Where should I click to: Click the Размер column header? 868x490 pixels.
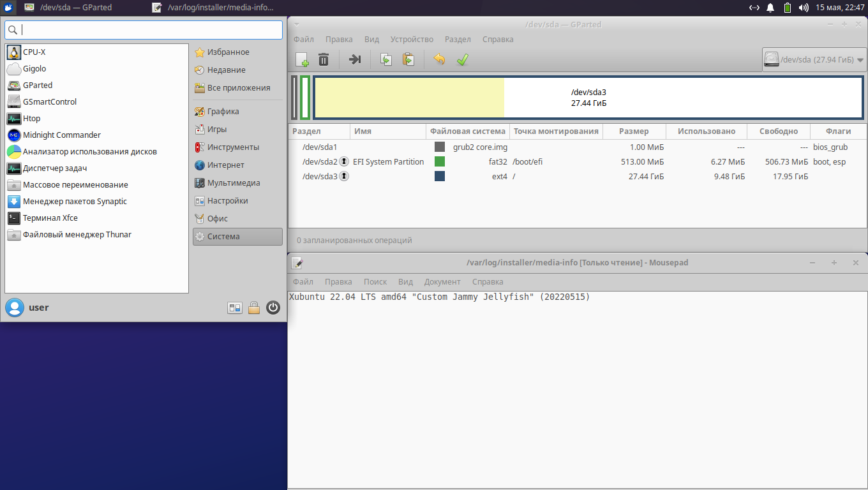pos(634,131)
